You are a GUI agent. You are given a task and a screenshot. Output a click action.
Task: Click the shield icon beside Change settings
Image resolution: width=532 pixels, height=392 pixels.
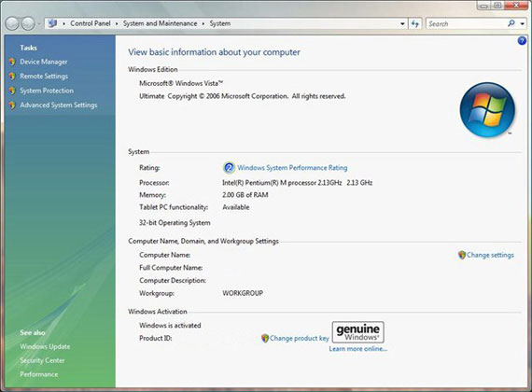coord(461,255)
